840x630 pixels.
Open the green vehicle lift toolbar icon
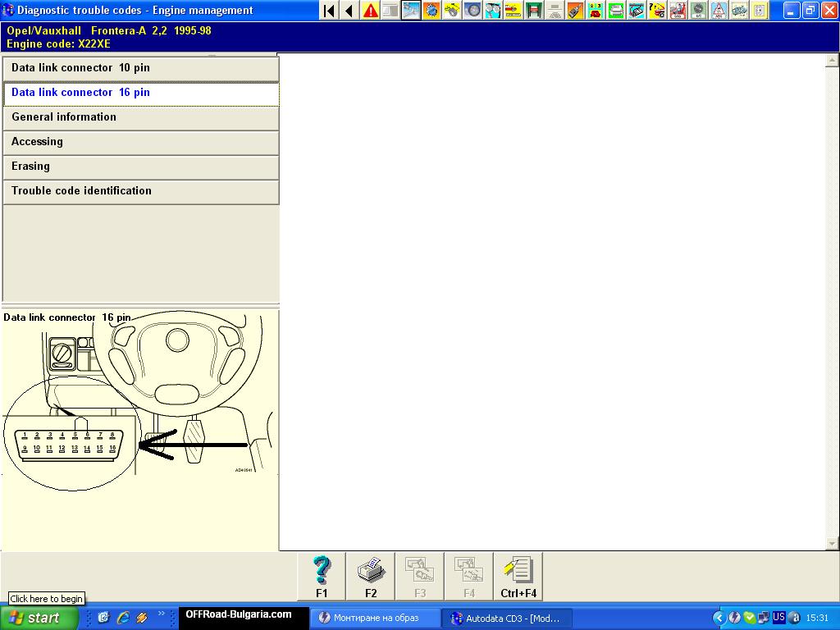[533, 10]
